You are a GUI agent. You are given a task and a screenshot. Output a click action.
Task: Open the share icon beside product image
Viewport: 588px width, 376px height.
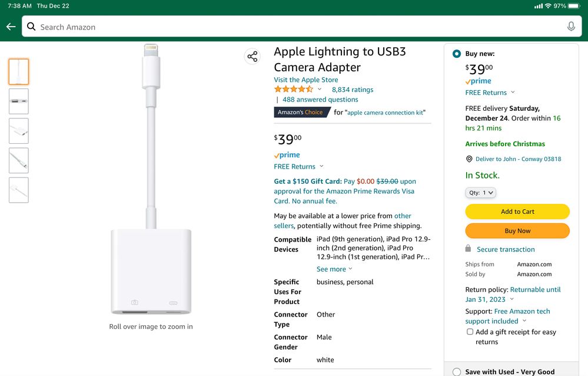(253, 57)
